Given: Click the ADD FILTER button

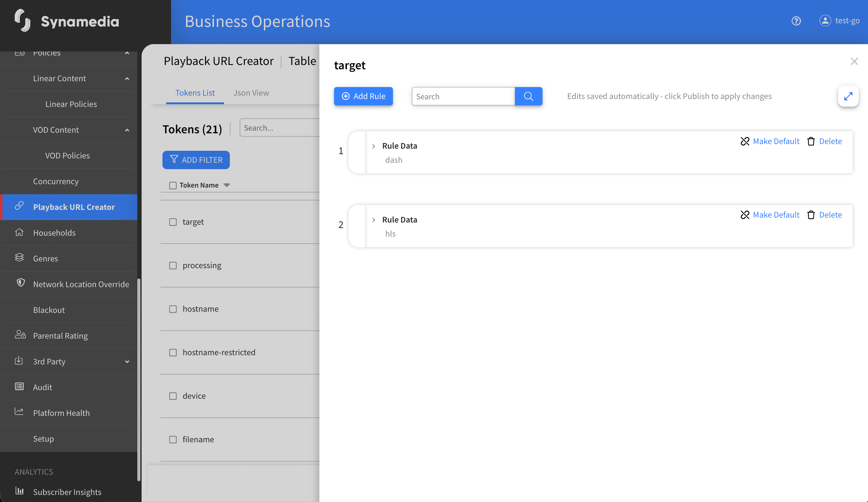Looking at the screenshot, I should [196, 160].
